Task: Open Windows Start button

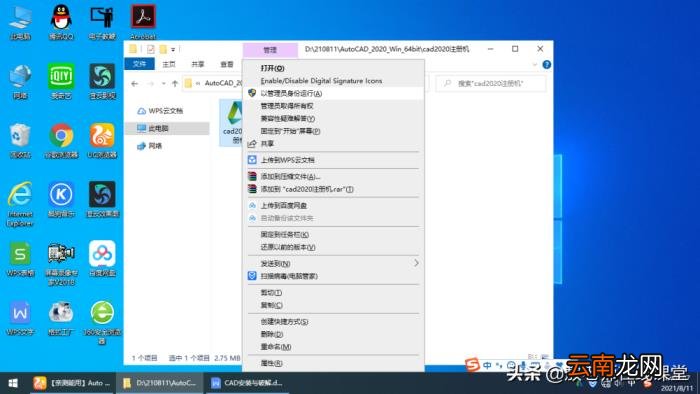Action: pyautogui.click(x=13, y=383)
